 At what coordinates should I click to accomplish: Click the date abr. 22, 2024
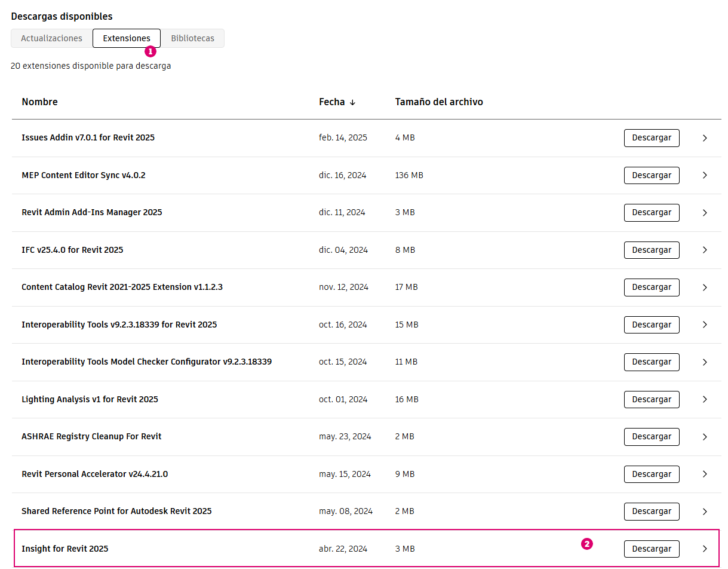pos(343,549)
